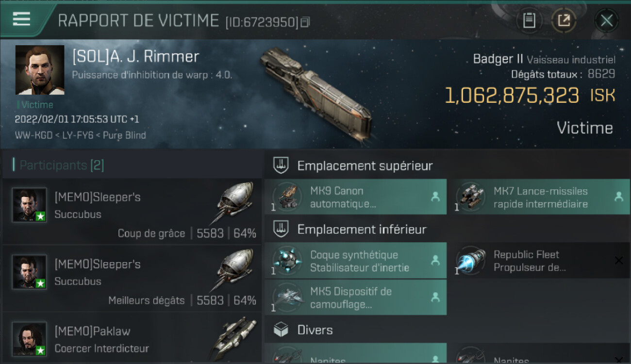Viewport: 631px width, 364px height.
Task: Open Sleeper's Coup de grâce entry
Action: pos(132,211)
